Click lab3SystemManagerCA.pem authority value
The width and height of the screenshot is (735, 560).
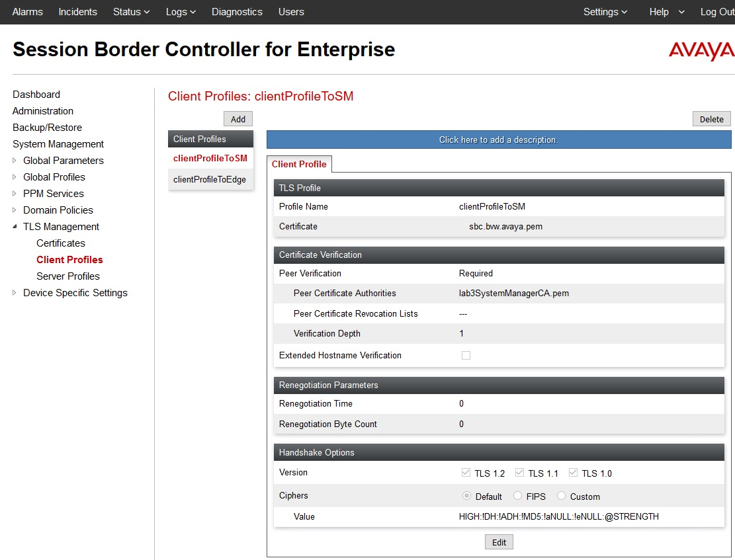pyautogui.click(x=514, y=294)
